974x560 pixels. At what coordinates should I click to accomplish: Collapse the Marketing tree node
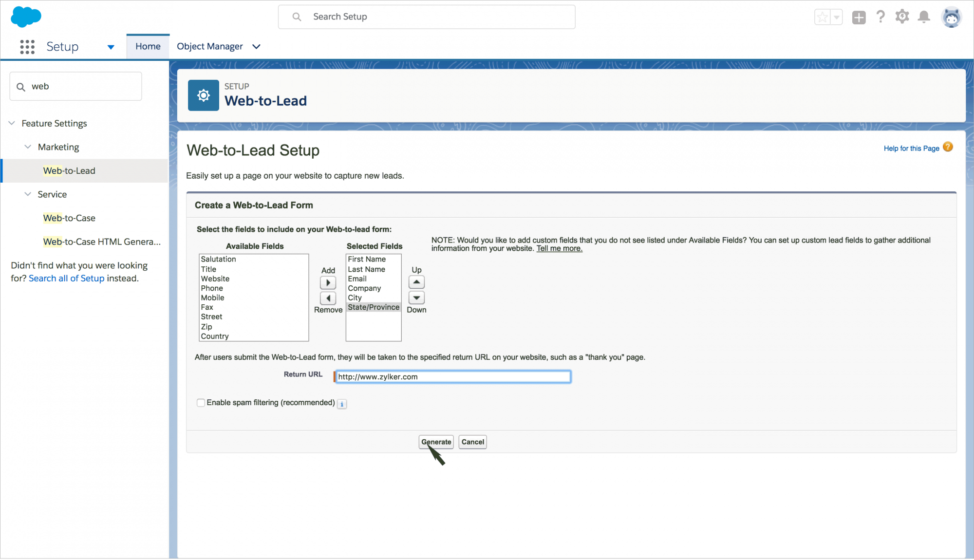[x=28, y=147]
